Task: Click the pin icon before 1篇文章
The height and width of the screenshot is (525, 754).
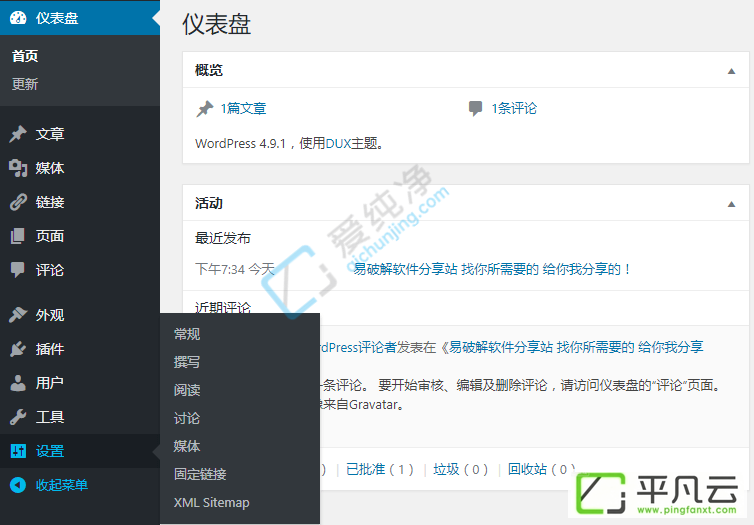Action: [205, 109]
